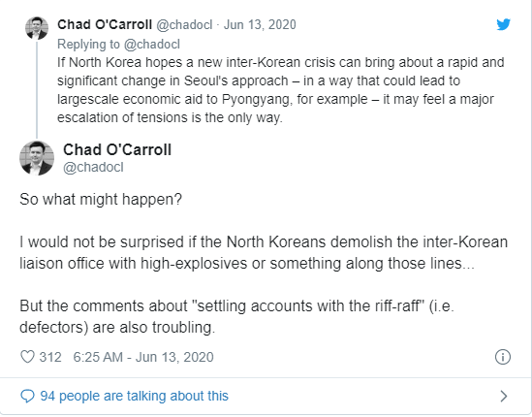This screenshot has height=417, width=532.
Task: Open the tweet info circle icon
Action: pos(503,357)
